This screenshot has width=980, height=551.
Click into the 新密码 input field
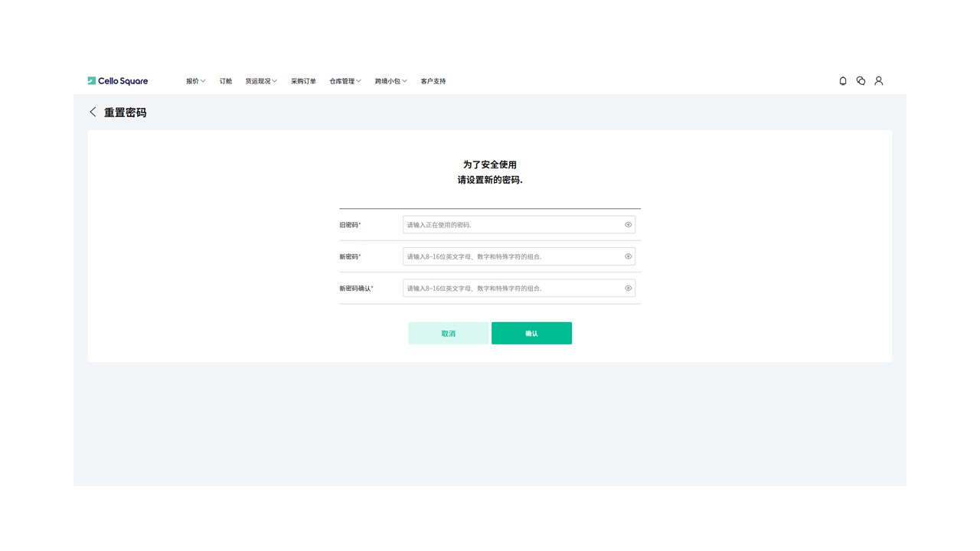pyautogui.click(x=511, y=256)
